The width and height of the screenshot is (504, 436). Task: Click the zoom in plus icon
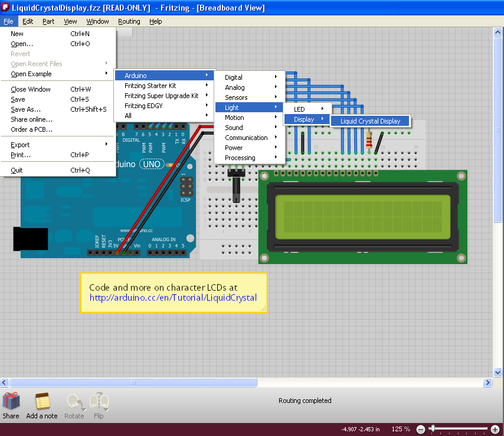point(495,429)
